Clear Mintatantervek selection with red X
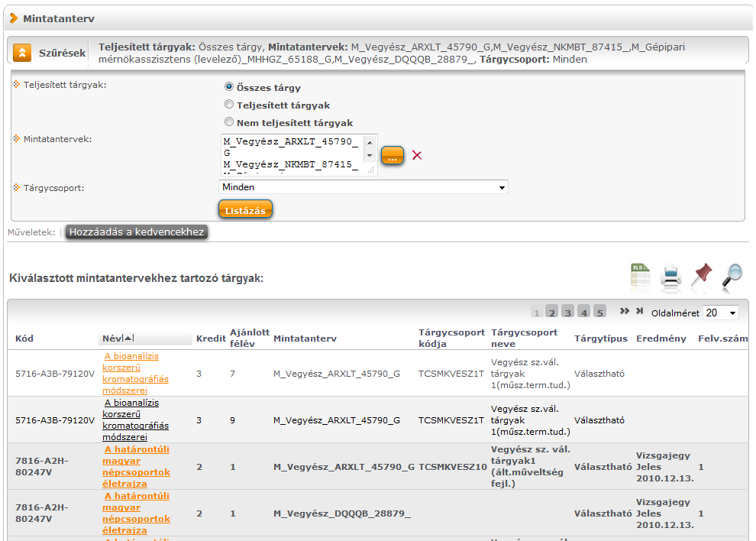 coord(417,155)
